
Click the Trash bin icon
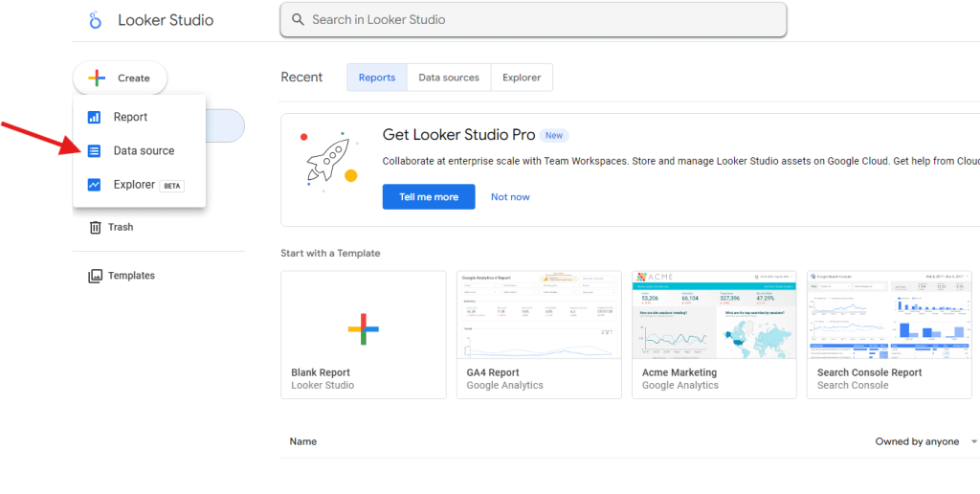tap(95, 227)
